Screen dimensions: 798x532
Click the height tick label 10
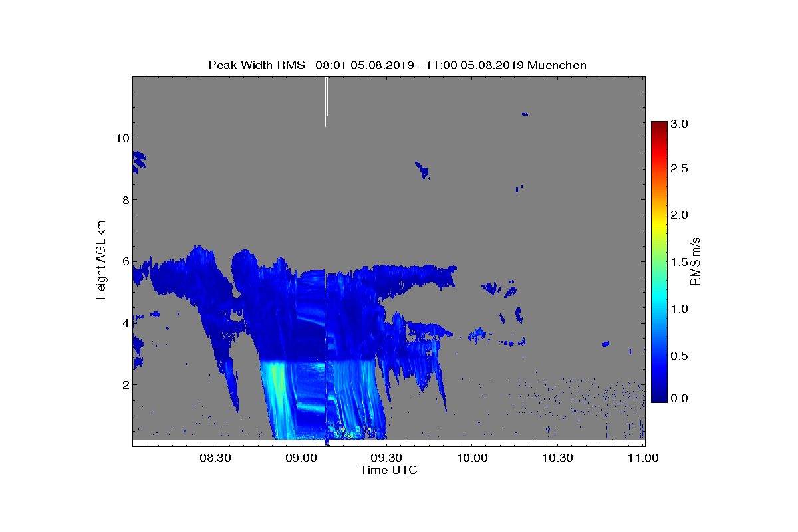[x=122, y=138]
